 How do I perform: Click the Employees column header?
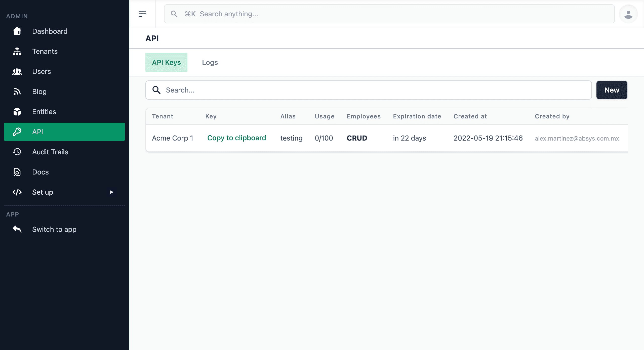pos(364,116)
